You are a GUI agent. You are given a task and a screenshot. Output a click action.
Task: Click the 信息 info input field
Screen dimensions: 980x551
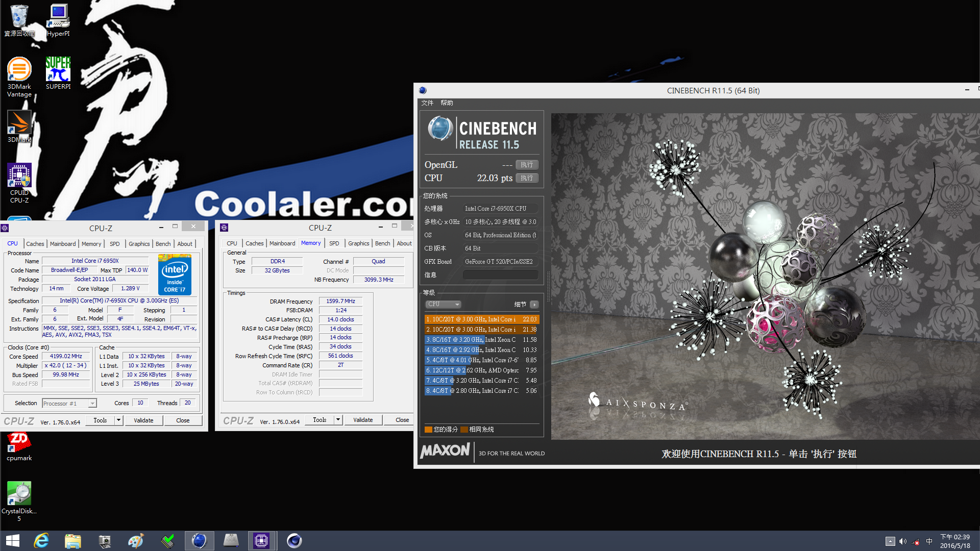pos(500,275)
